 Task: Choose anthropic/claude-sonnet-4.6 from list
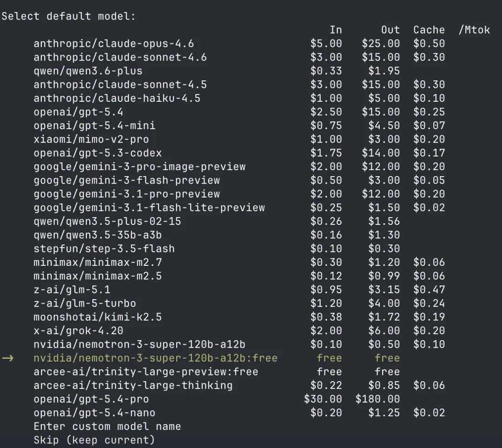point(120,57)
